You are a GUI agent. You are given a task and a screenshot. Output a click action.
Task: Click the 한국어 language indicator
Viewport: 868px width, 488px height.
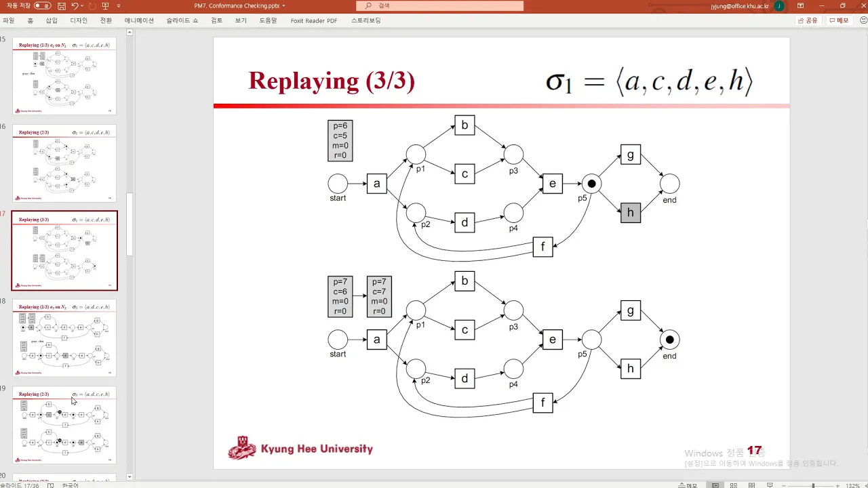[70, 485]
